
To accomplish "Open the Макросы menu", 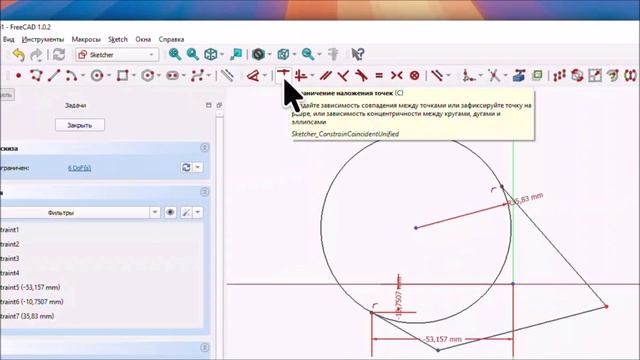I will (86, 40).
